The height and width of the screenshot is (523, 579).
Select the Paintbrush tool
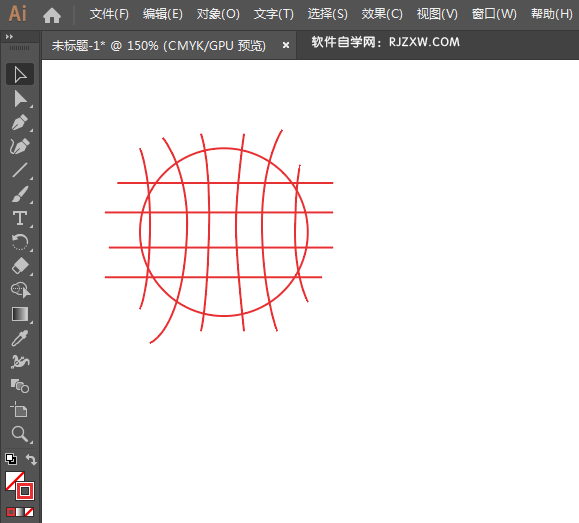point(20,194)
